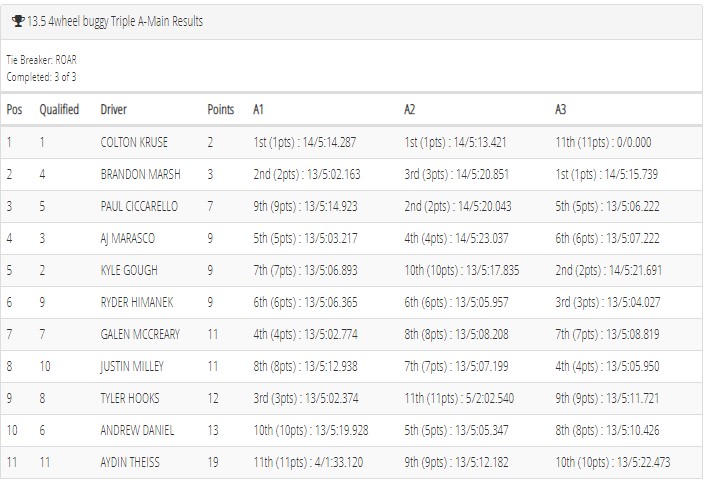Click the Triple A-Main Results title

click(x=115, y=21)
